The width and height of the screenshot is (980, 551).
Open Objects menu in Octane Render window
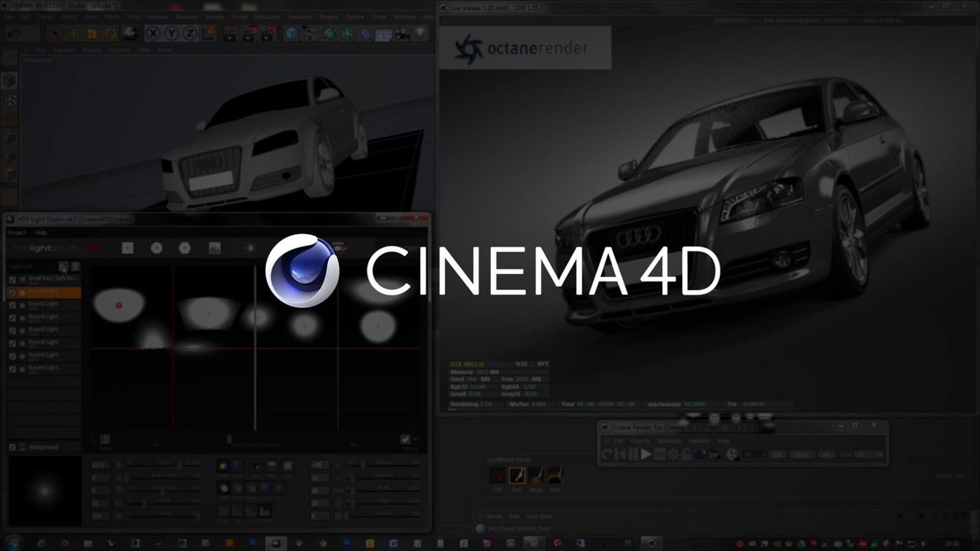click(640, 441)
